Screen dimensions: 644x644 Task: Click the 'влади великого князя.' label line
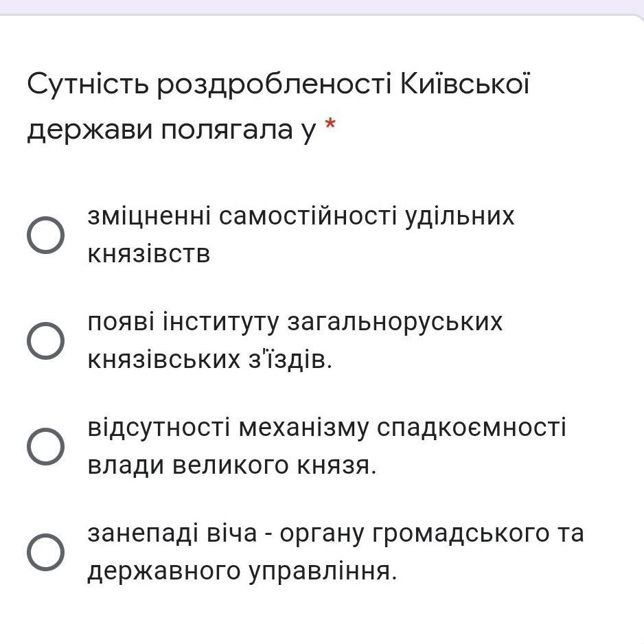click(x=232, y=465)
